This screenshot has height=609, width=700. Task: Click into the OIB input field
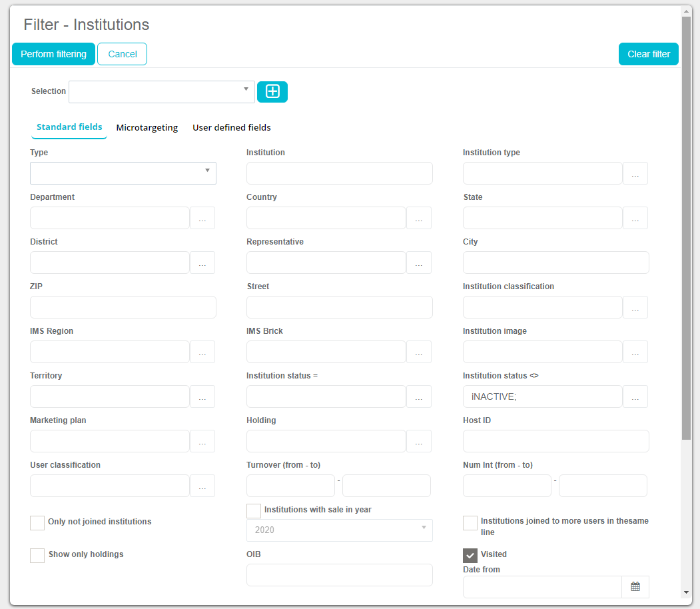pyautogui.click(x=339, y=575)
